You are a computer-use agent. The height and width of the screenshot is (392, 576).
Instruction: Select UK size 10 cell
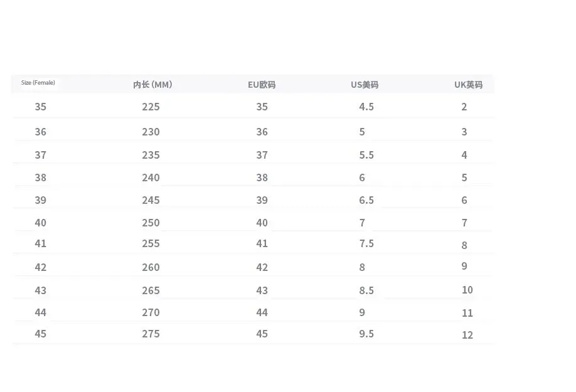pos(467,290)
